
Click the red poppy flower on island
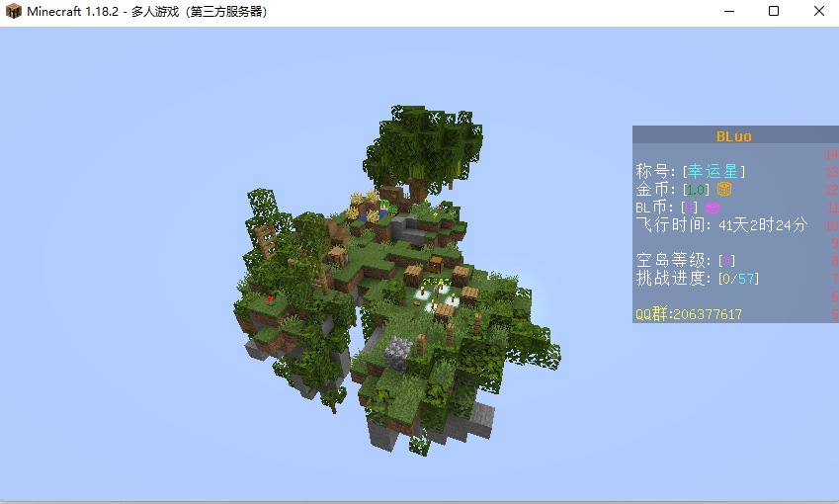(270, 298)
